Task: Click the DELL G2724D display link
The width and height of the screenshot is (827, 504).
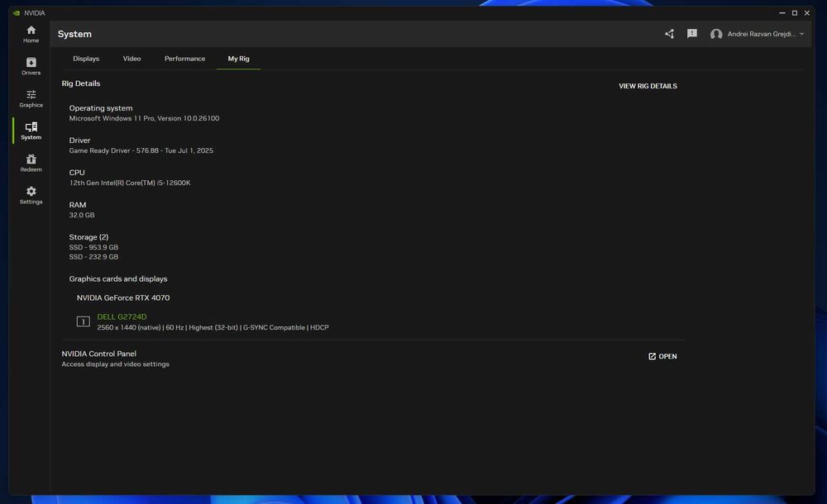Action: tap(122, 316)
